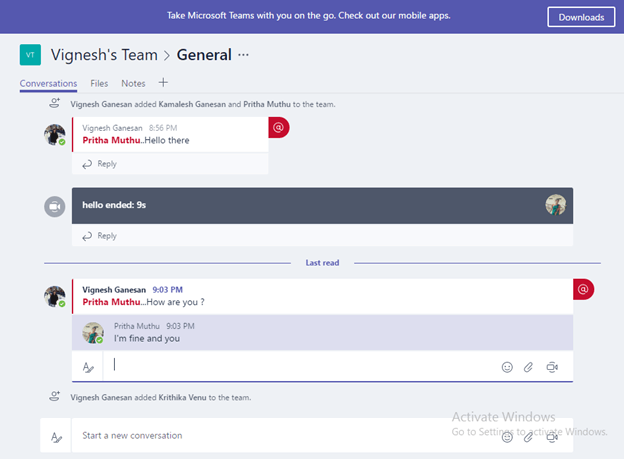Click the paperclip icon in the new conversation box
Screen dimensions: 624x459
[x=528, y=438]
